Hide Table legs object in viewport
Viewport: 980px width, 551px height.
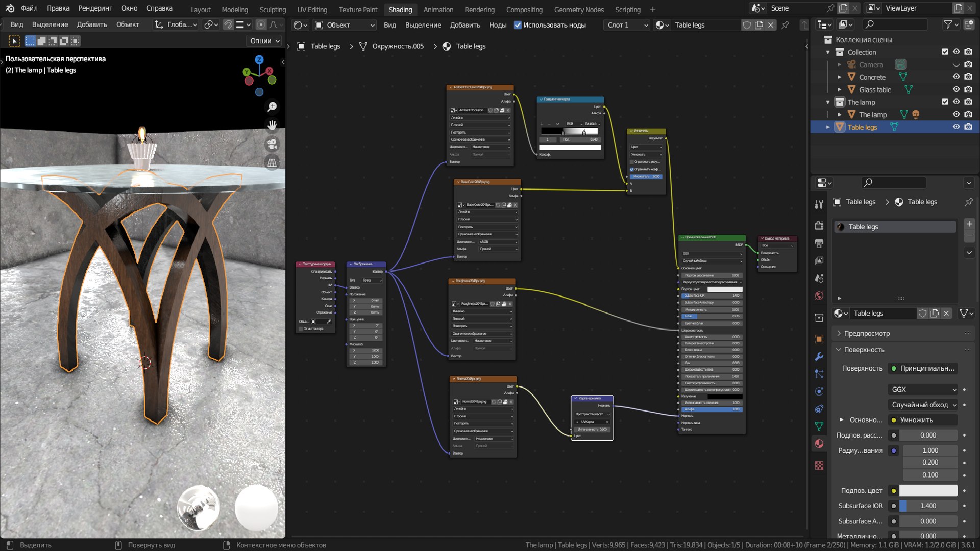956,127
